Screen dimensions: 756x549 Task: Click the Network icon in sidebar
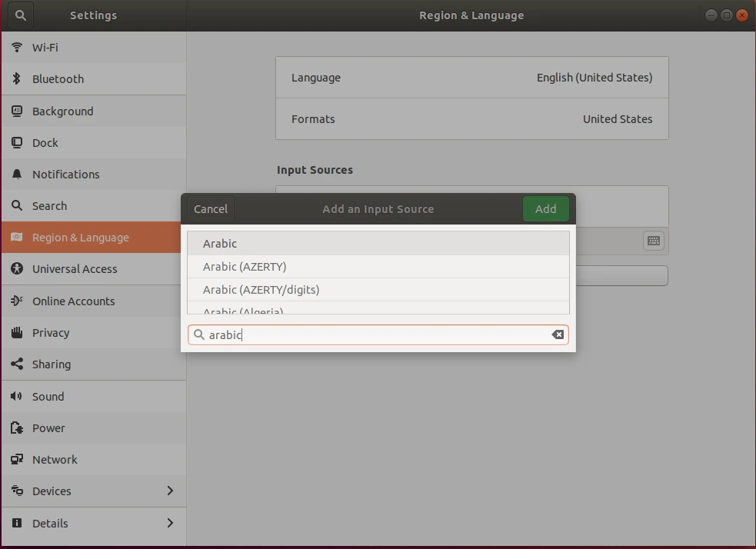click(17, 459)
